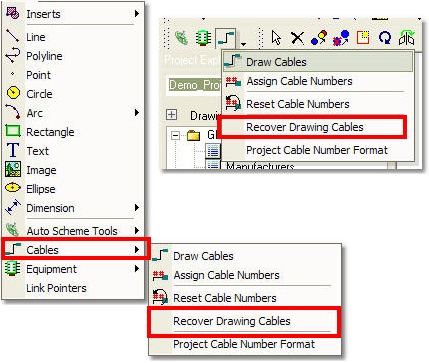Click the red-blue dots with arrow toolbar icon
429x363 pixels.
coord(341,38)
